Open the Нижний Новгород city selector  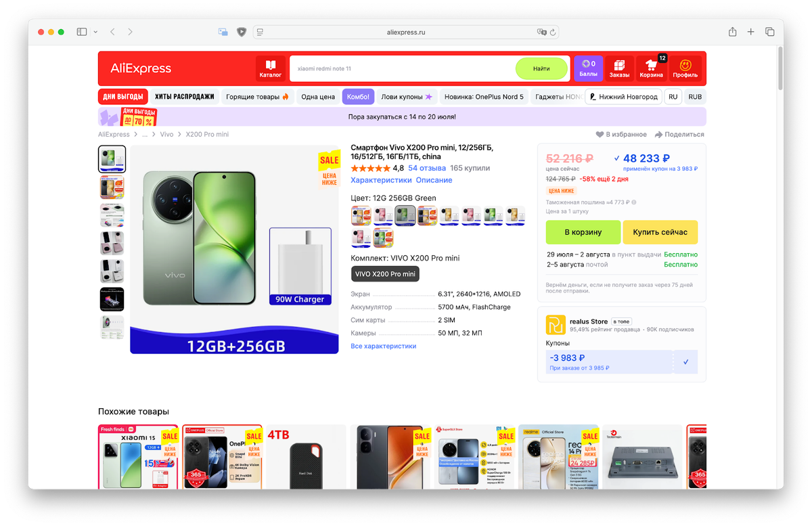[x=623, y=97]
